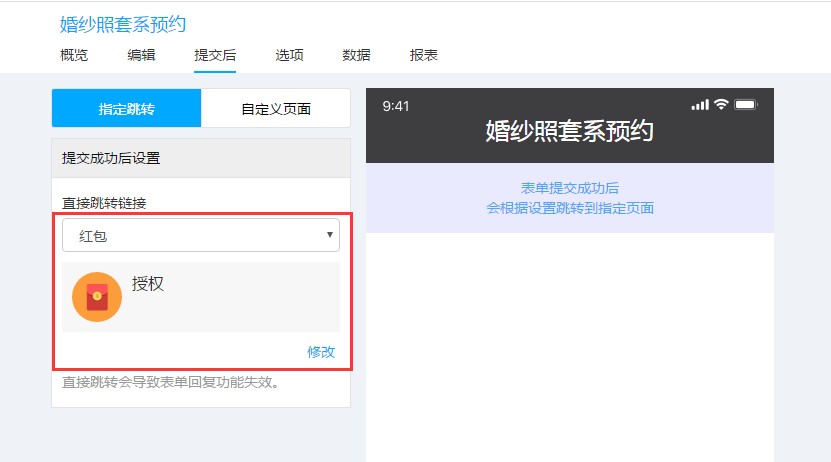The image size is (831, 462).
Task: Click the 提交成功后设置 header
Action: tap(201, 158)
